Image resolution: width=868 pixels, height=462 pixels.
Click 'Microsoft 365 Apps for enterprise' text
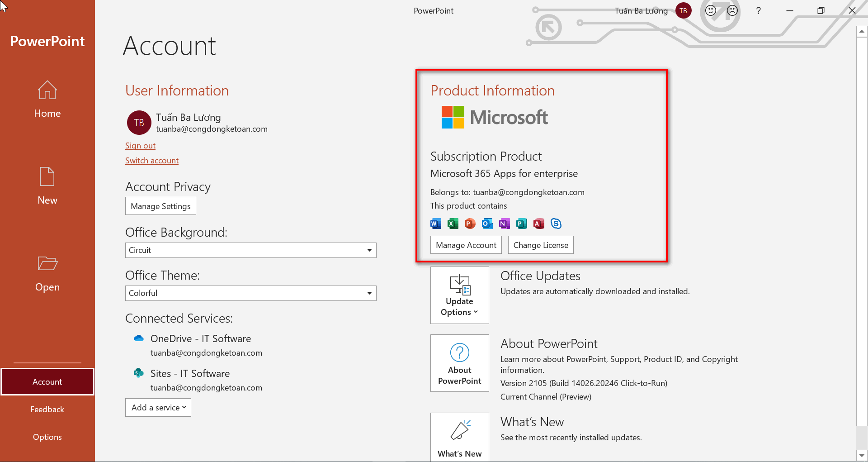pyautogui.click(x=504, y=174)
